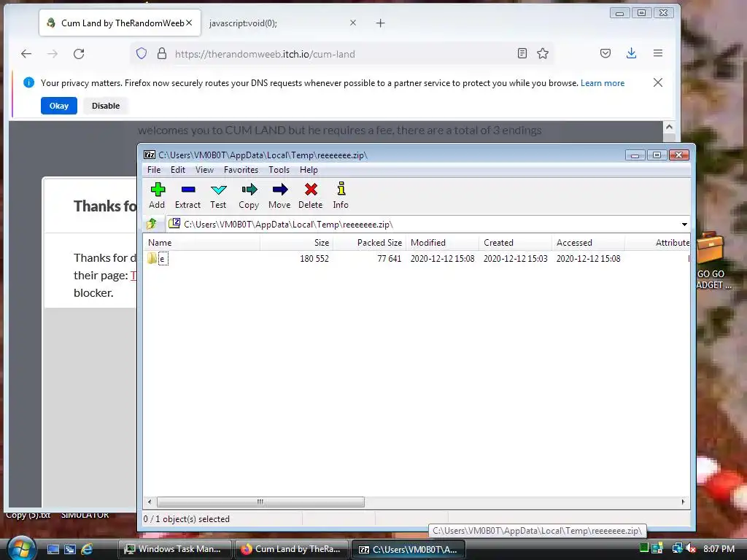This screenshot has height=560, width=747.
Task: Click Disable on the DNS privacy notice
Action: tap(106, 106)
